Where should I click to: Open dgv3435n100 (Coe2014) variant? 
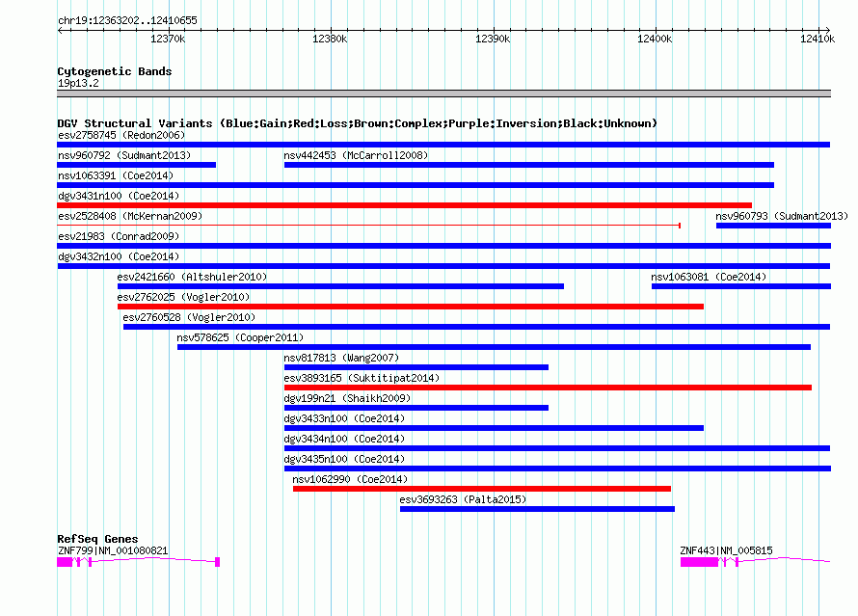click(344, 459)
